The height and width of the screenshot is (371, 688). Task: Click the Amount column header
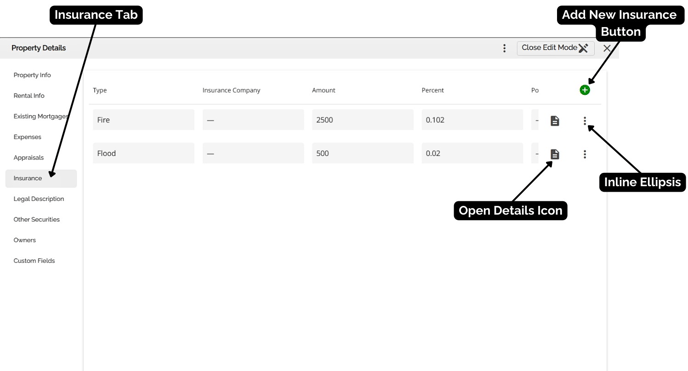[323, 90]
